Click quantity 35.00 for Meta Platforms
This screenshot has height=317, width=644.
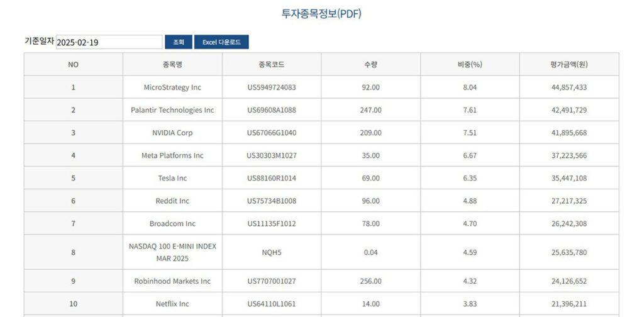pos(371,155)
